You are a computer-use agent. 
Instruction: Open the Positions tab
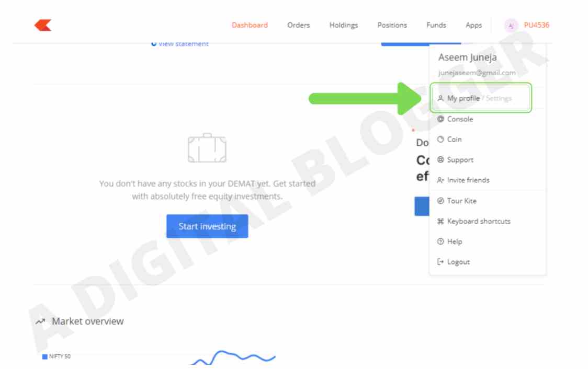coord(392,25)
